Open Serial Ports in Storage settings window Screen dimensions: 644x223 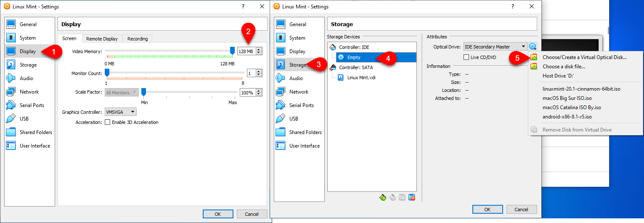[x=299, y=105]
